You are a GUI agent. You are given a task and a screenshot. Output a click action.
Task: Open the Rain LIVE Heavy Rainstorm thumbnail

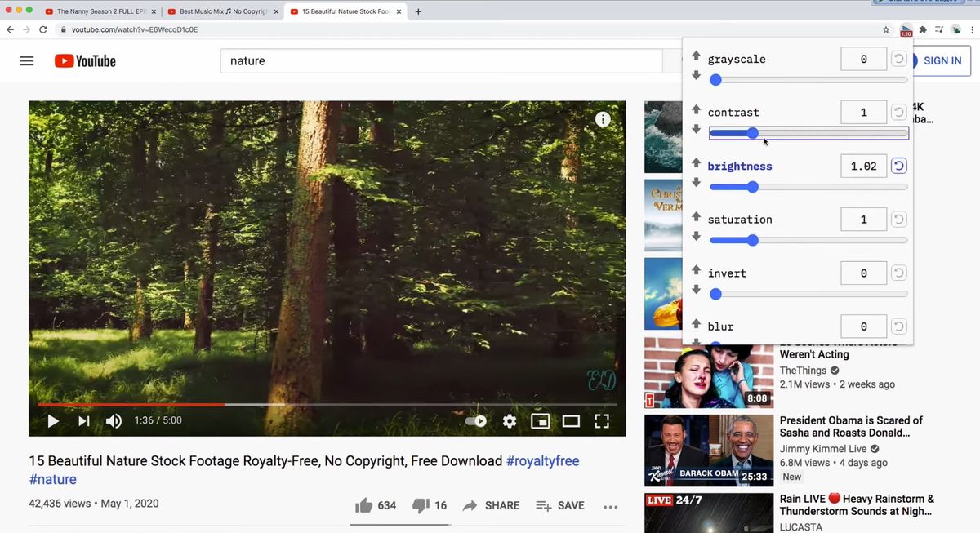(x=708, y=513)
